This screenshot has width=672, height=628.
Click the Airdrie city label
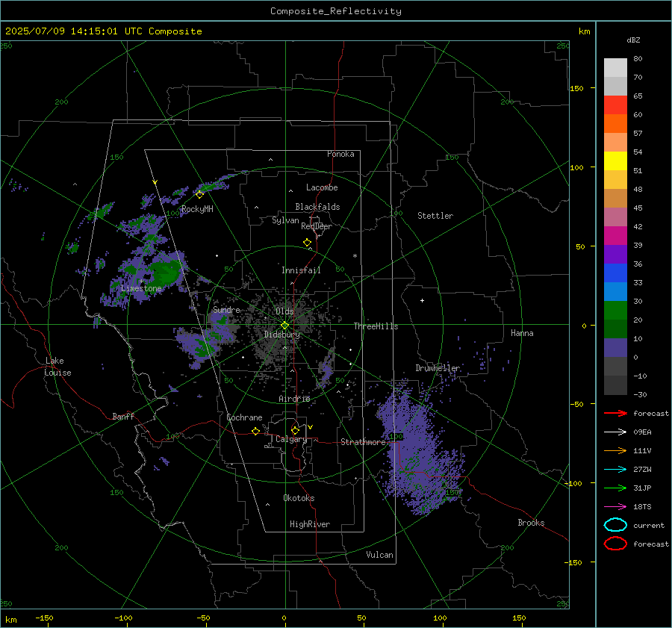(294, 399)
